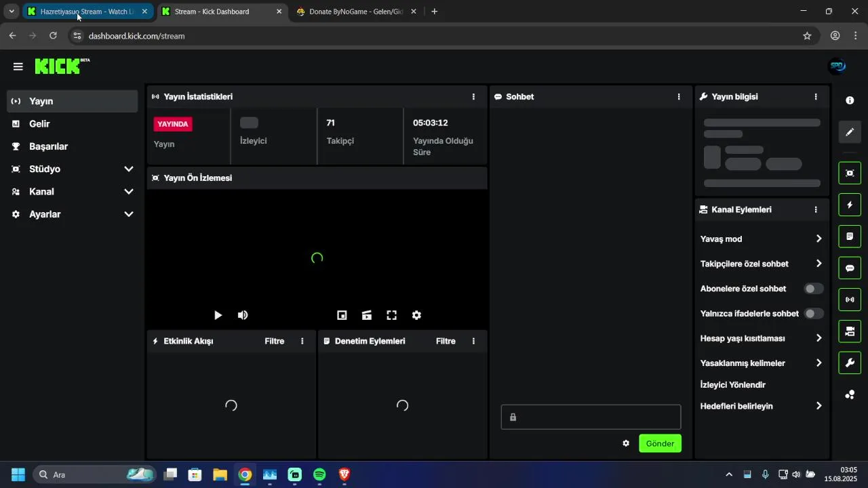Bookmark this page with star icon
The height and width of the screenshot is (488, 868).
[807, 36]
